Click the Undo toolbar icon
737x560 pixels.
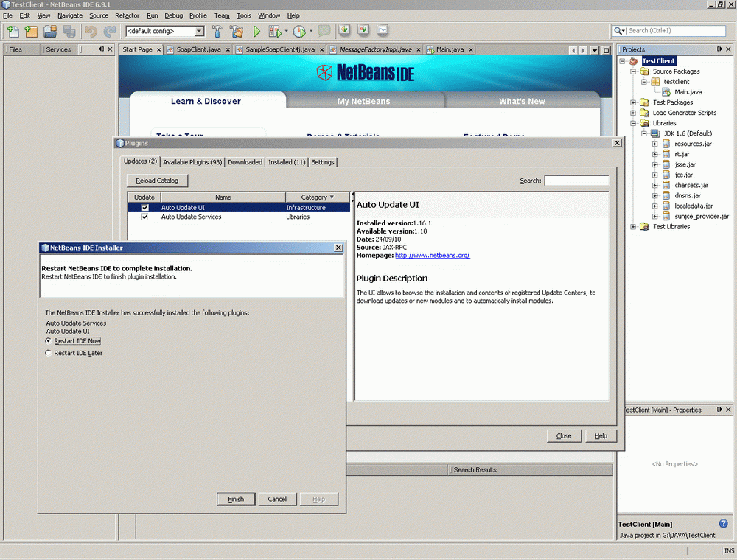pos(91,32)
